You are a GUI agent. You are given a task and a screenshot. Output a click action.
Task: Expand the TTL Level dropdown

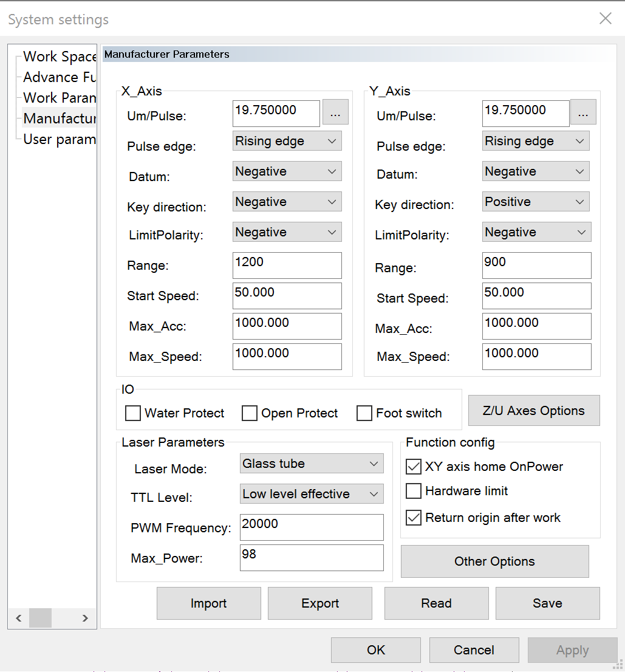pos(312,494)
